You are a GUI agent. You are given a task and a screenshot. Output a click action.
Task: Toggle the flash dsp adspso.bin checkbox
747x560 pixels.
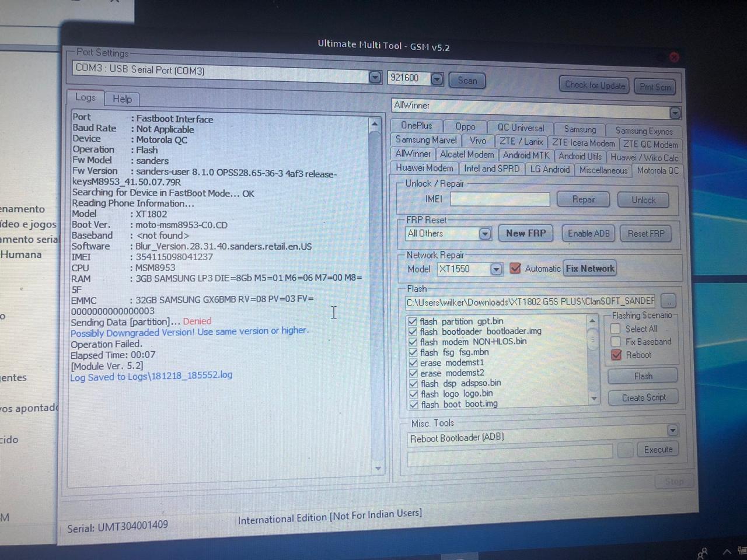point(413,384)
